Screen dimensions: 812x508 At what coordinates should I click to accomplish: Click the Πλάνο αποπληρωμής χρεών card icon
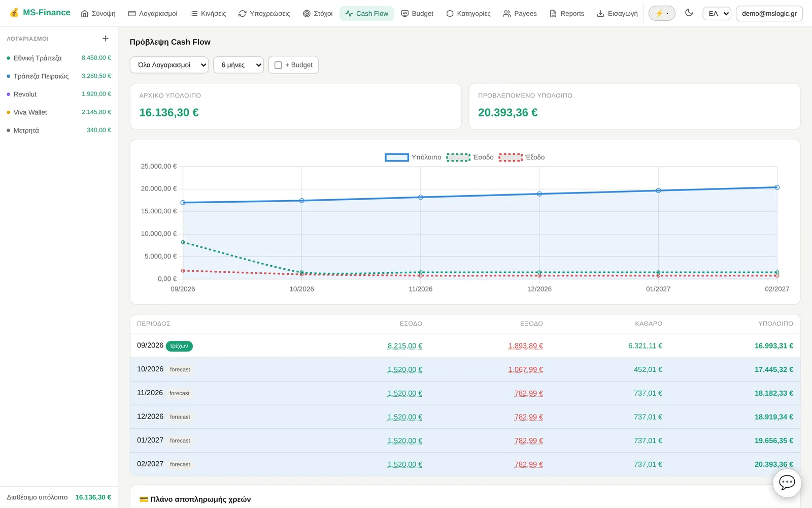[144, 499]
